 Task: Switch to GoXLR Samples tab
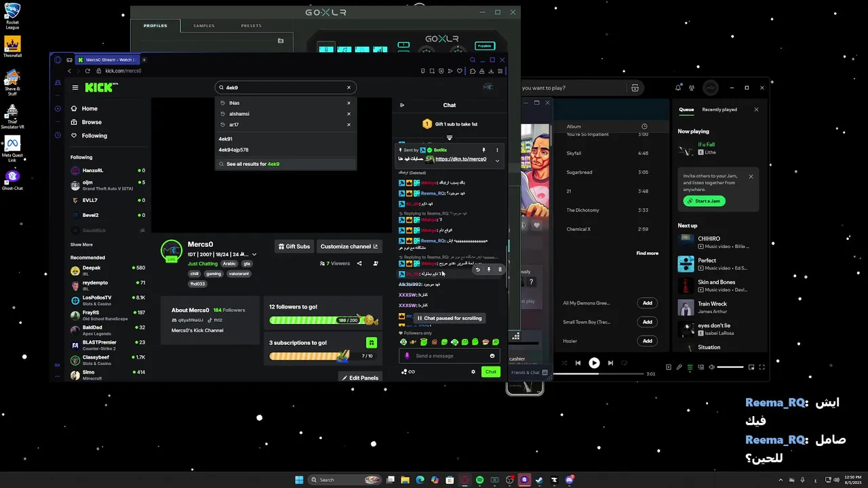(x=204, y=26)
